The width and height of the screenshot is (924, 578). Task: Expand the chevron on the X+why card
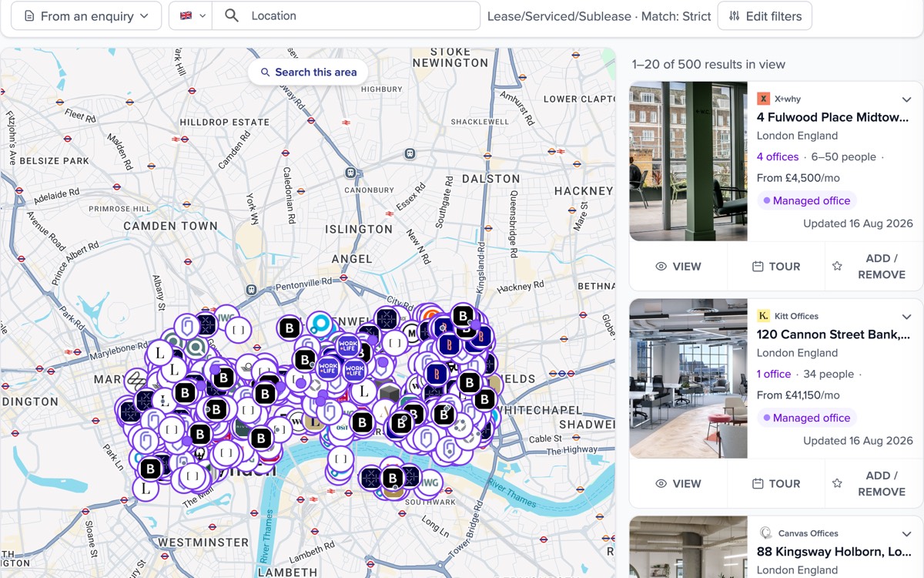[x=906, y=99]
